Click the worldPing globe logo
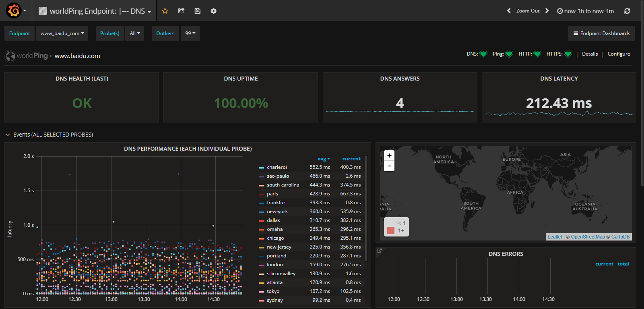644x309 pixels. pos(10,56)
